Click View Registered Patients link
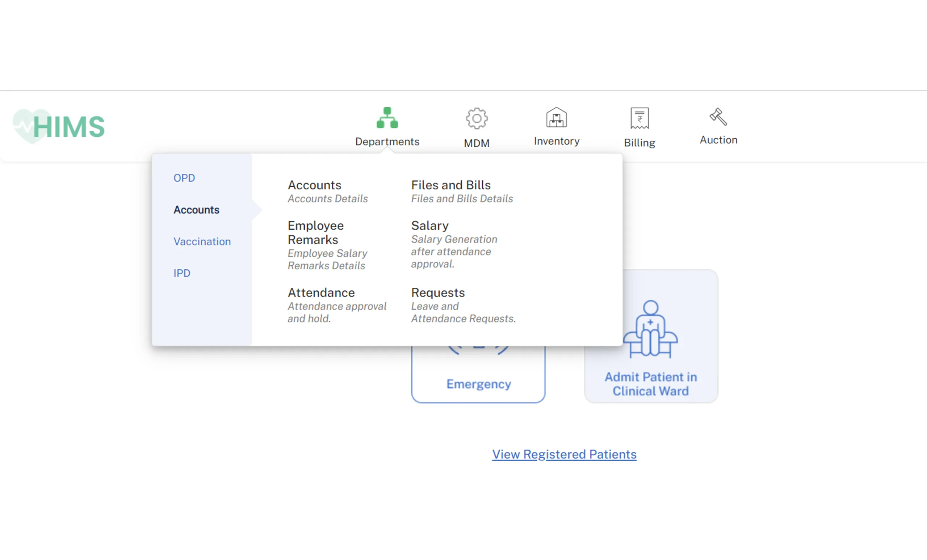Viewport: 927px width, 560px height. (x=564, y=454)
